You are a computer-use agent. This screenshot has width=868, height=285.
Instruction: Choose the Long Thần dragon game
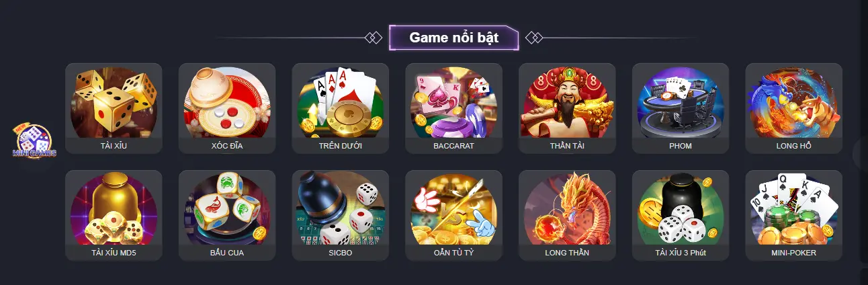pos(567,215)
